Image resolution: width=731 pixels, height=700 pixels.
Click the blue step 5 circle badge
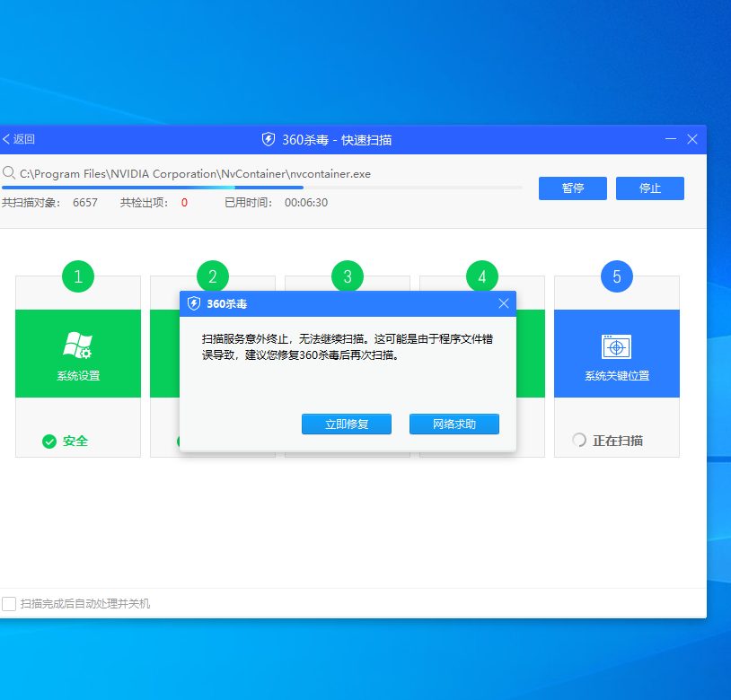coord(616,276)
